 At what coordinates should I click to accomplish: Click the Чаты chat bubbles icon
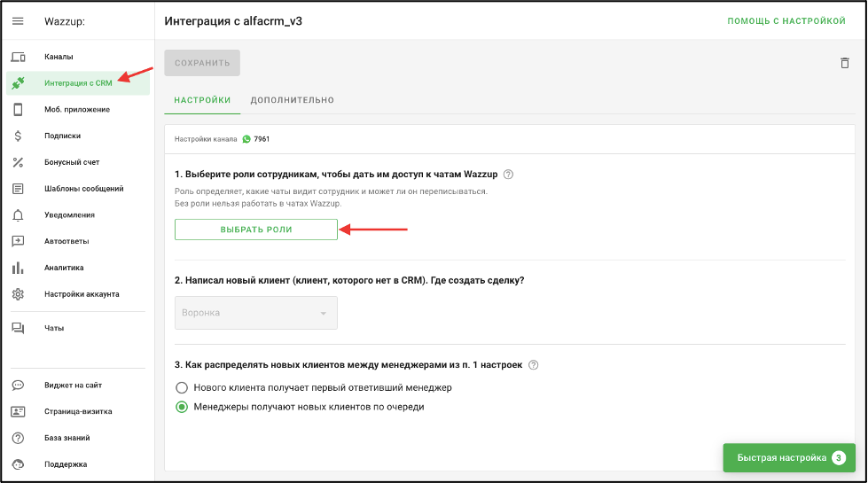pyautogui.click(x=19, y=328)
